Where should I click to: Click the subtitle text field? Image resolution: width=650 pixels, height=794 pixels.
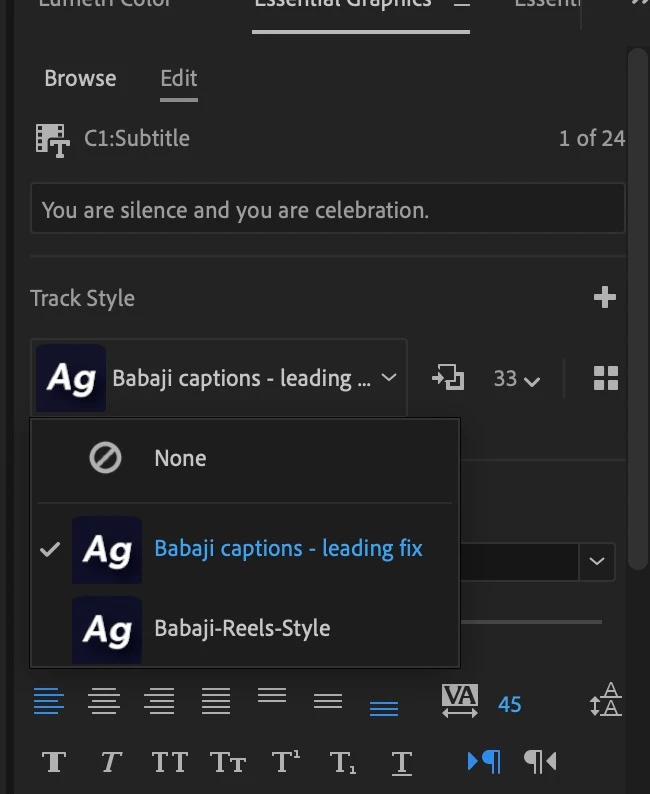click(x=327, y=210)
